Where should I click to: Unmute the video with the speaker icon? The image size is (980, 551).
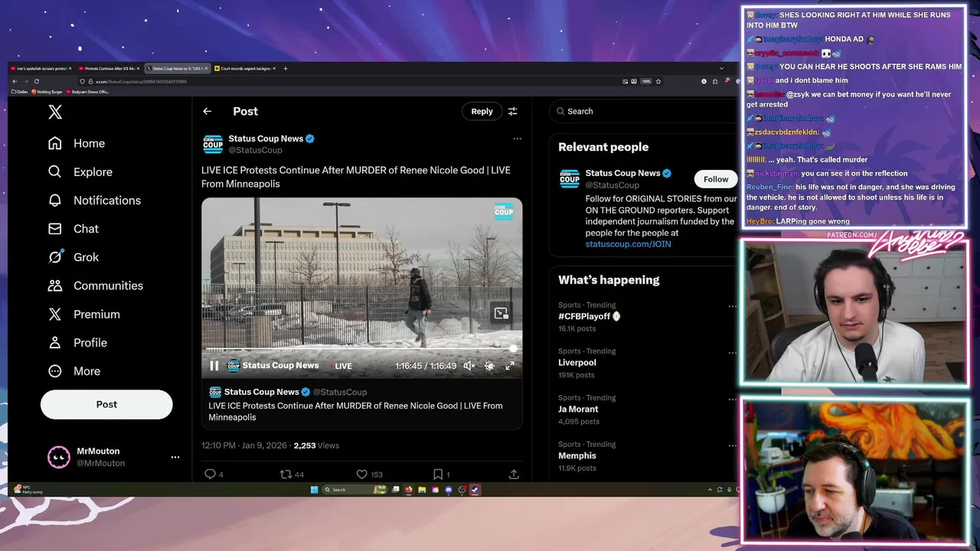pos(469,366)
